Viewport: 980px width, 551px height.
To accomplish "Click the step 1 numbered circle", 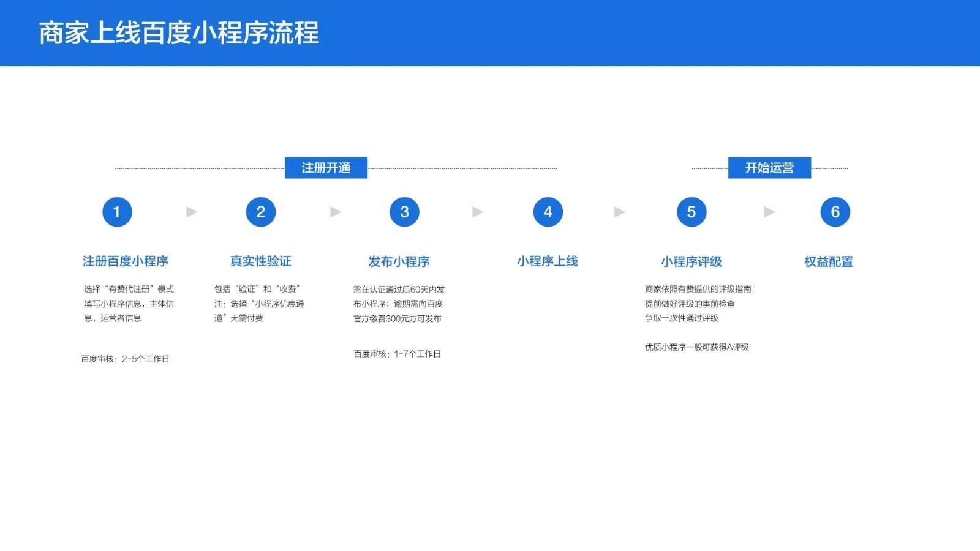I will tap(117, 212).
